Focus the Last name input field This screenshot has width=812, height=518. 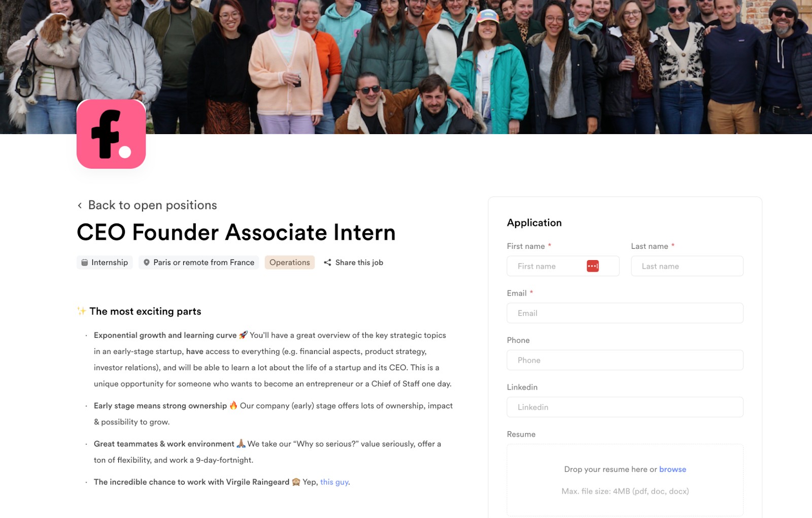(687, 266)
